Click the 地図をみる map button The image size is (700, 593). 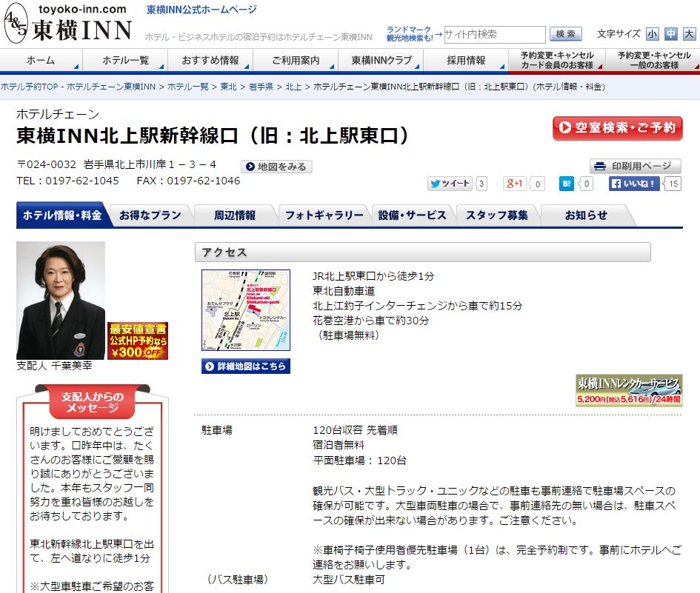tap(276, 167)
